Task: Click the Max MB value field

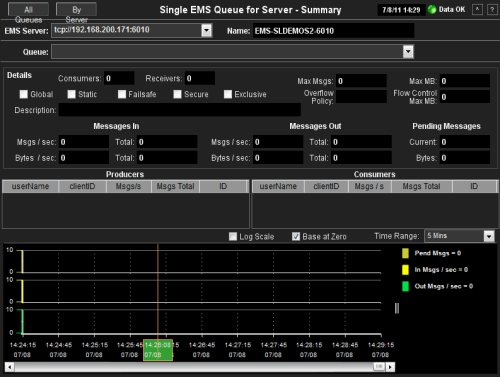Action: click(x=465, y=81)
